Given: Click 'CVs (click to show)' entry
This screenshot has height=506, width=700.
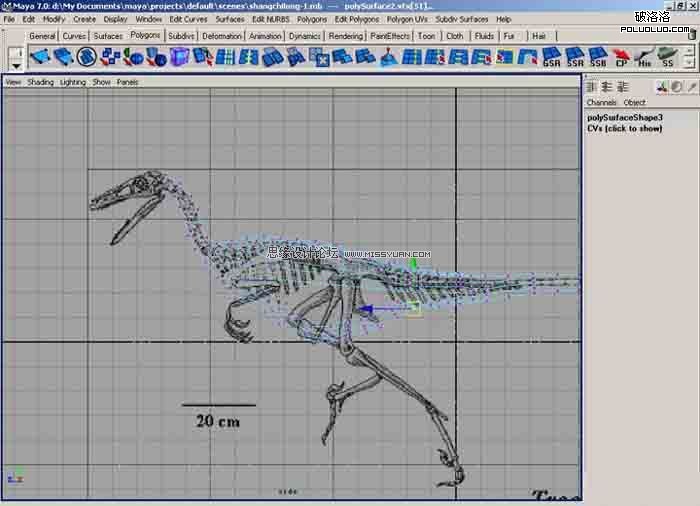Looking at the screenshot, I should click(625, 129).
